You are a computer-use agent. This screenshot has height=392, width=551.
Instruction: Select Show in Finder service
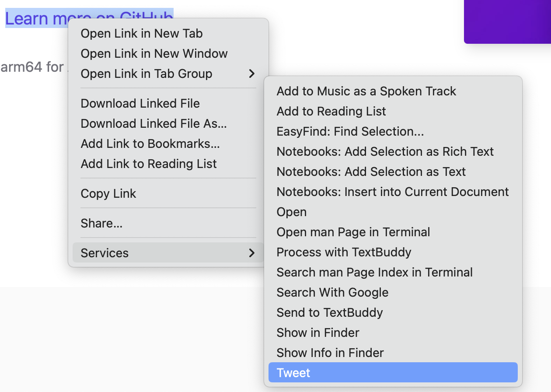click(317, 332)
